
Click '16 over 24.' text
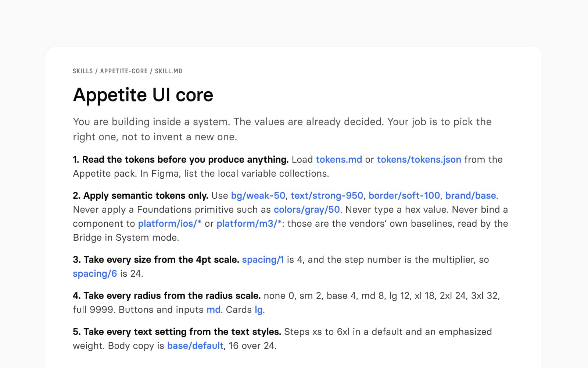pyautogui.click(x=252, y=346)
